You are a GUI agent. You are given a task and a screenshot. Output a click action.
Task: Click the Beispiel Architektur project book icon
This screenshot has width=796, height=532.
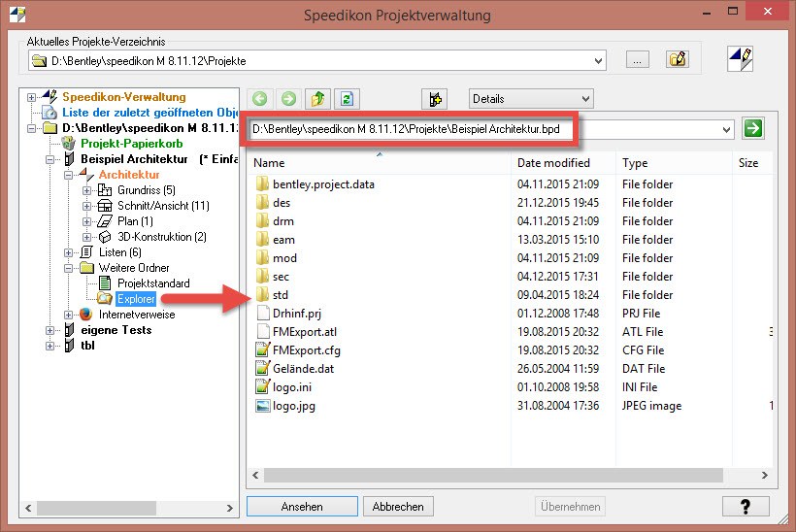[69, 159]
